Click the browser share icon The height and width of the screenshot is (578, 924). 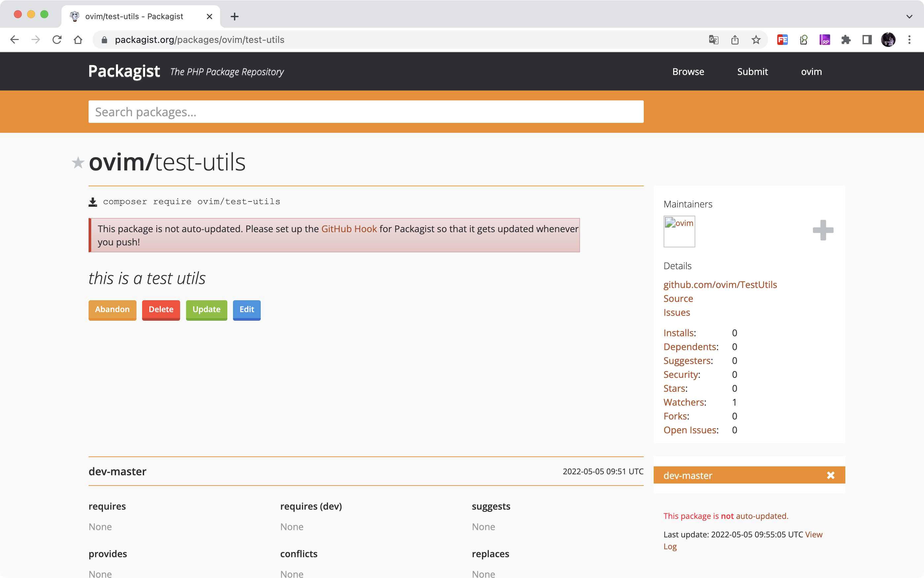(x=735, y=40)
